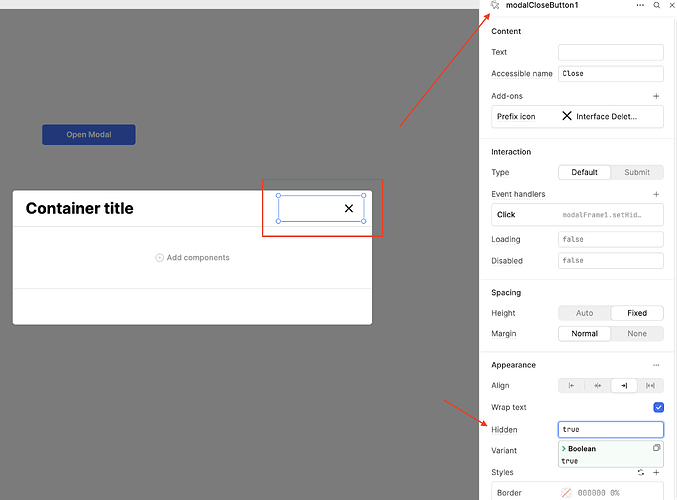The height and width of the screenshot is (500, 677).
Task: Set Height to Auto
Action: click(584, 313)
